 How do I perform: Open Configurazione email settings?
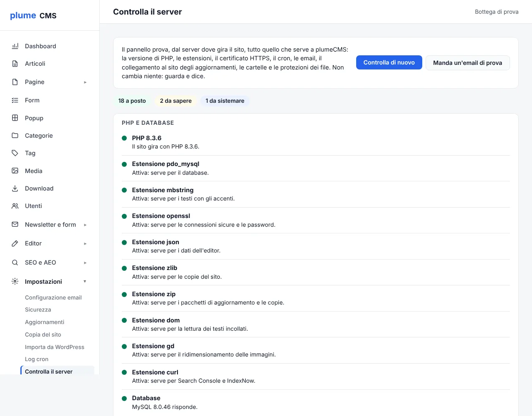tap(53, 297)
